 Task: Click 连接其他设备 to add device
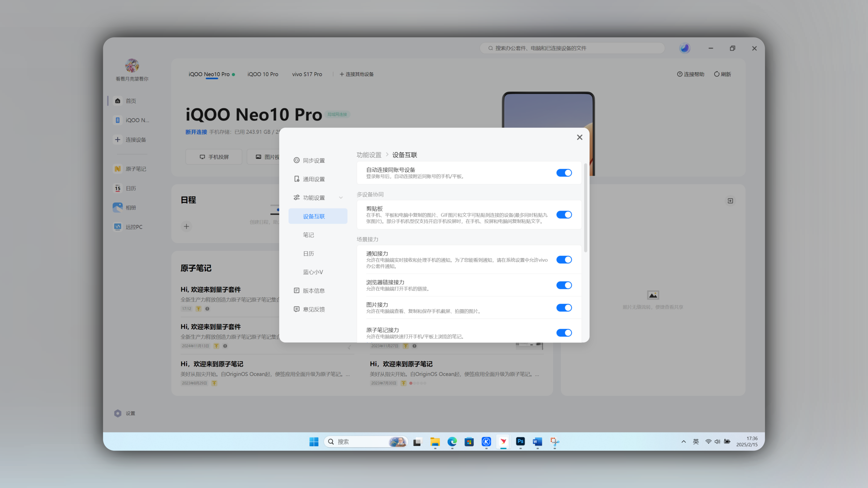[356, 74]
